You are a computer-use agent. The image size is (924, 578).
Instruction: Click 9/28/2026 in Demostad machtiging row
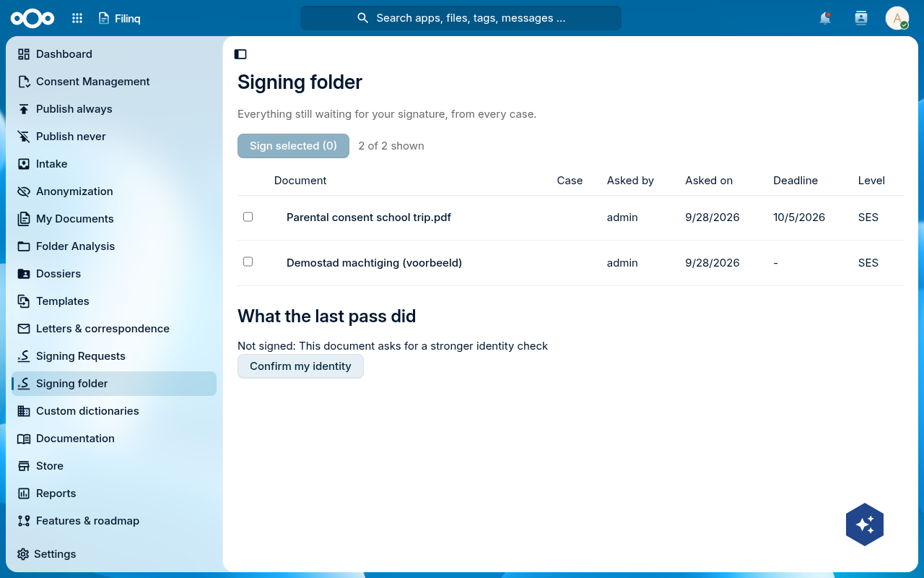[x=712, y=263]
